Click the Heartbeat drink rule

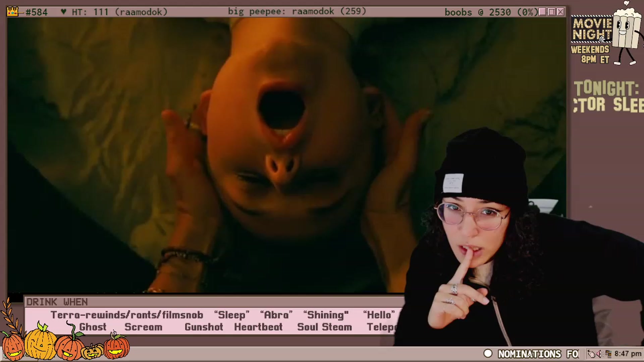tap(258, 327)
